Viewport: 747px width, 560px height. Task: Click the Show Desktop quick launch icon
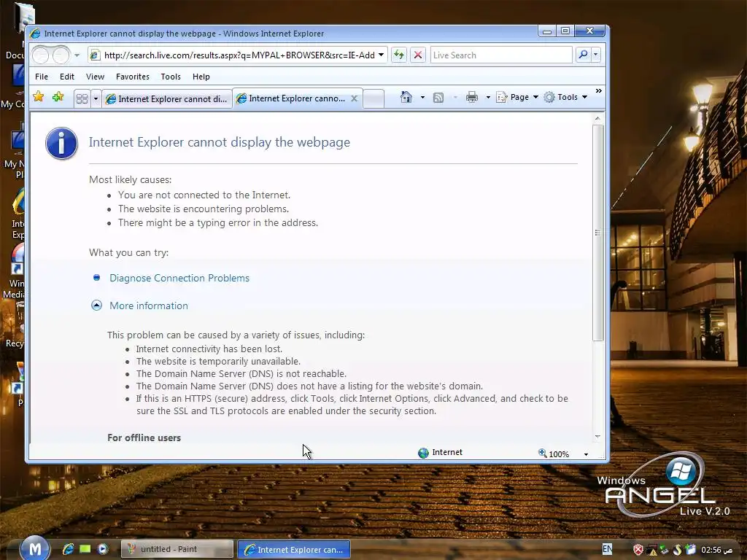[85, 549]
